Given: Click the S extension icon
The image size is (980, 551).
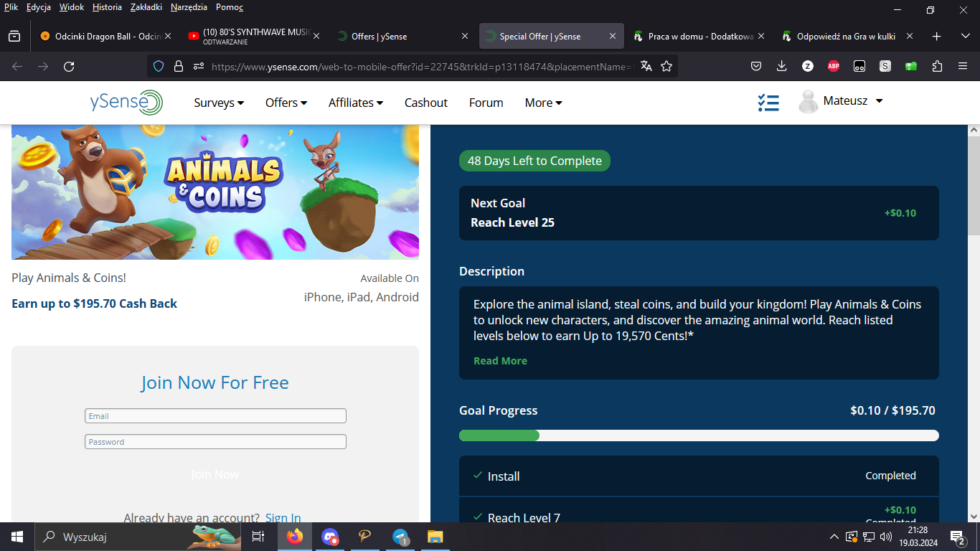Looking at the screenshot, I should pyautogui.click(x=885, y=66).
